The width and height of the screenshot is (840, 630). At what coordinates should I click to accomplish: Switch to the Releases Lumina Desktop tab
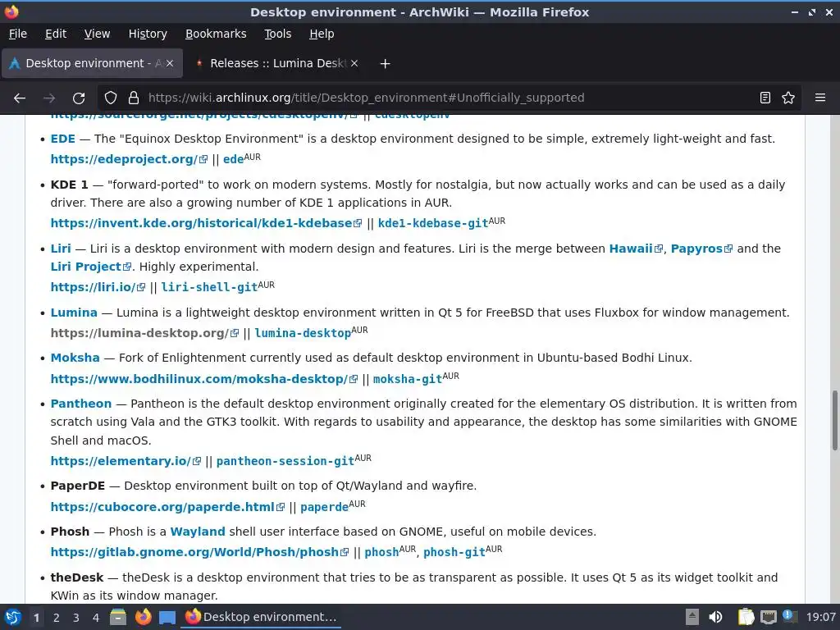277,63
